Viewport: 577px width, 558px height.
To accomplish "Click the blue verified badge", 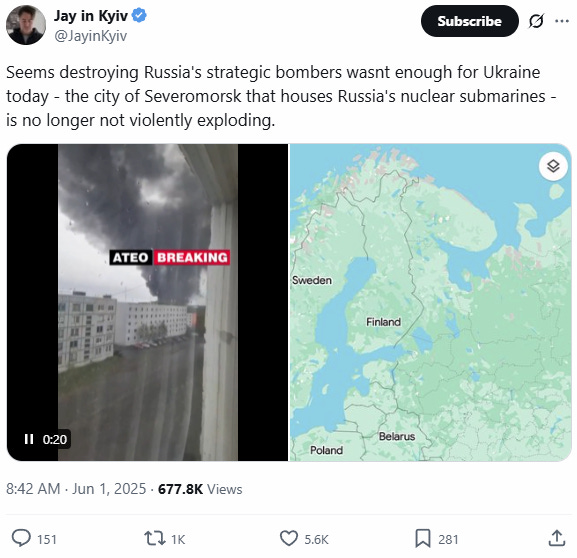I will click(139, 15).
